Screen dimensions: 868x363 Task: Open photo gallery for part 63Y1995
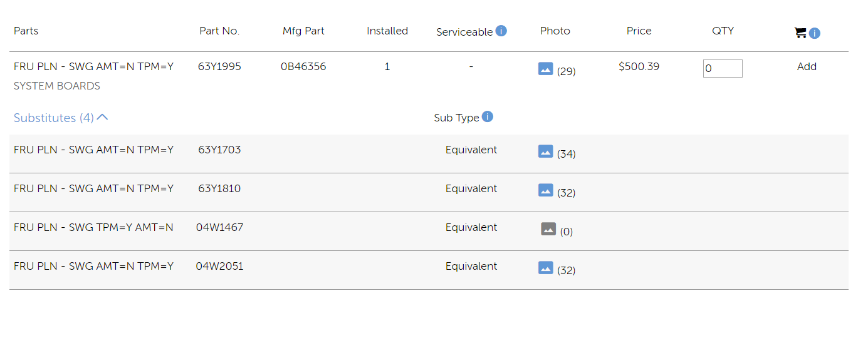pyautogui.click(x=545, y=69)
